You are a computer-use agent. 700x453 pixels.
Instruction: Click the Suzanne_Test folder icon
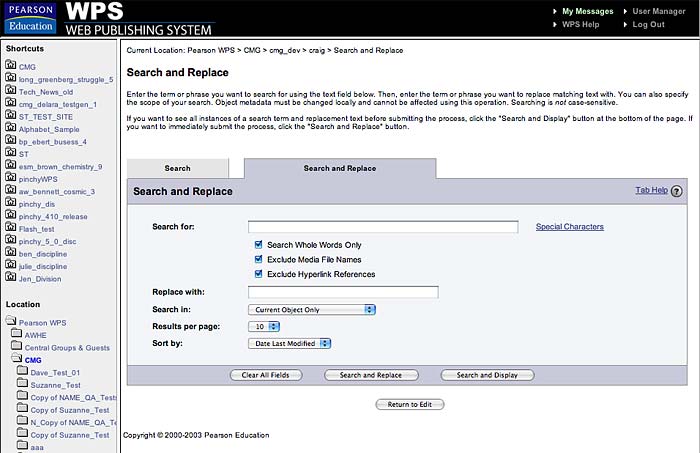pos(22,383)
